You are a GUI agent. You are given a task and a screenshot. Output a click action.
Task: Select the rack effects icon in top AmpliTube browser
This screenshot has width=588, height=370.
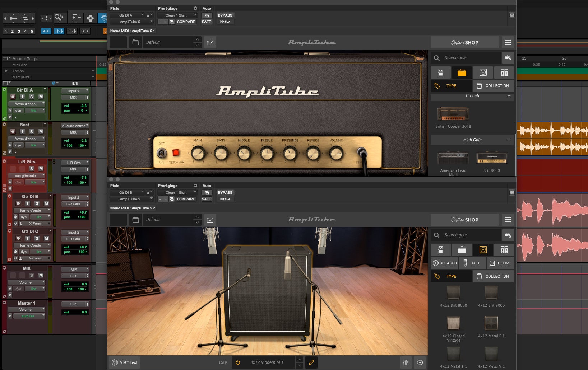pos(504,72)
